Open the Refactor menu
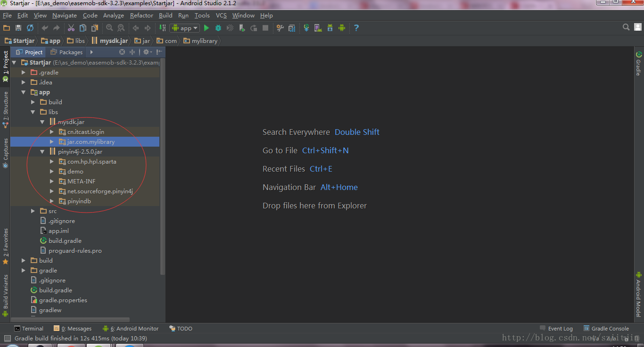 pyautogui.click(x=141, y=15)
